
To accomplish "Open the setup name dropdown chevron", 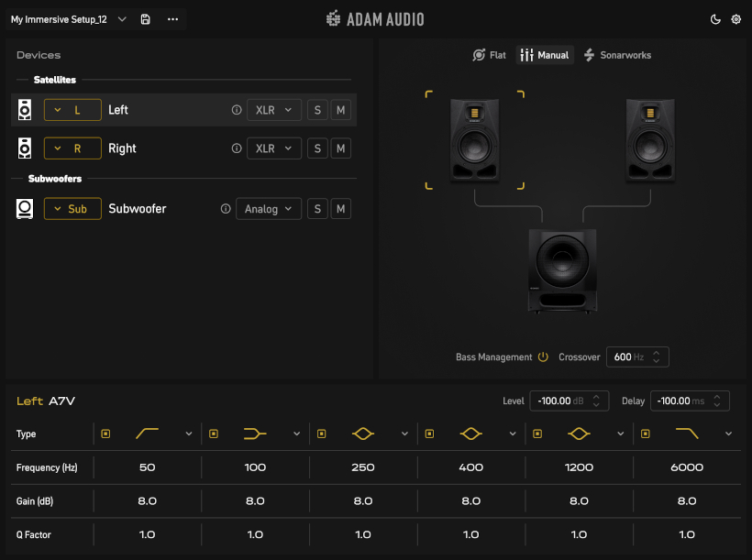I will (122, 19).
